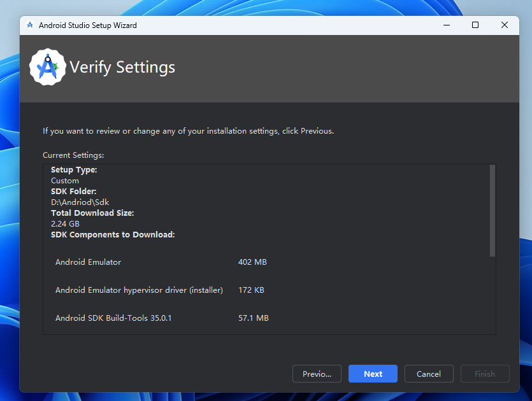Click the Total Download Size heading

92,213
